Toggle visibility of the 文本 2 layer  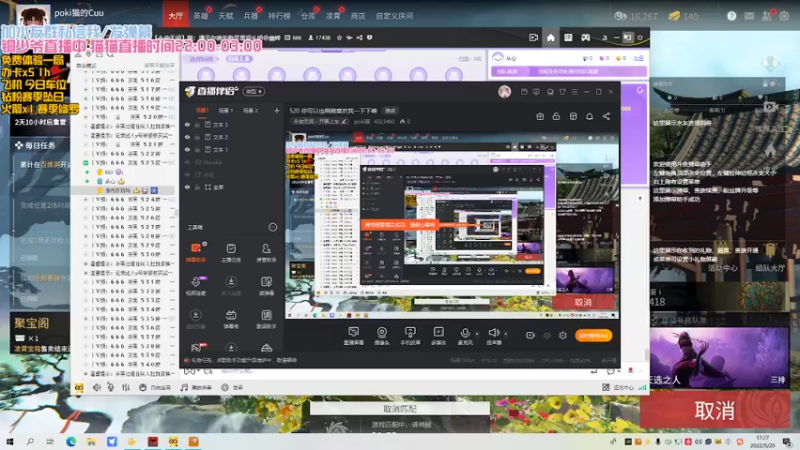(x=187, y=137)
